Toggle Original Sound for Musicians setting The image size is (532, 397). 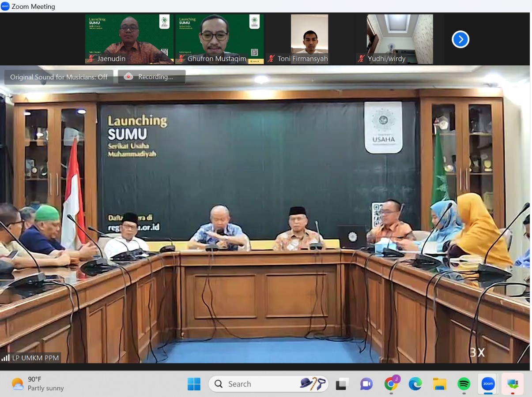[59, 77]
